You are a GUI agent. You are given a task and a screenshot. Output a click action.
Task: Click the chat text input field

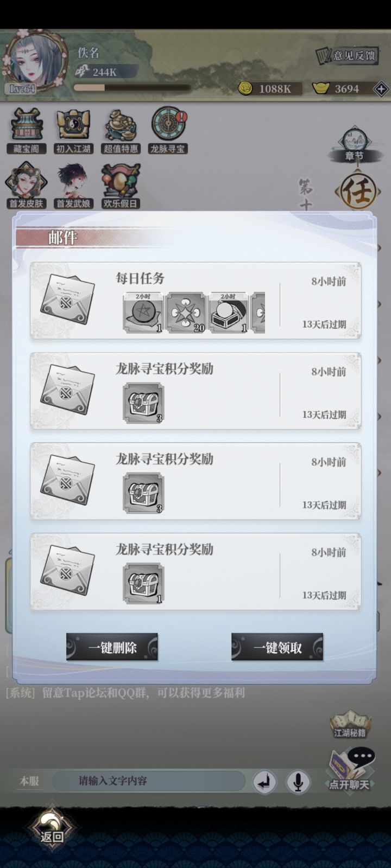[x=149, y=781]
